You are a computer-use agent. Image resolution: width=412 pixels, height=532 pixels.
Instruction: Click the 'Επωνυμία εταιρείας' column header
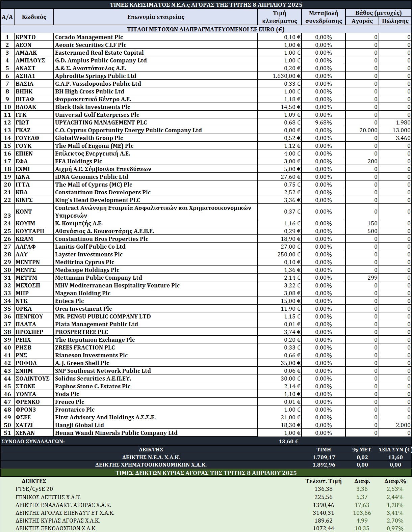[156, 17]
